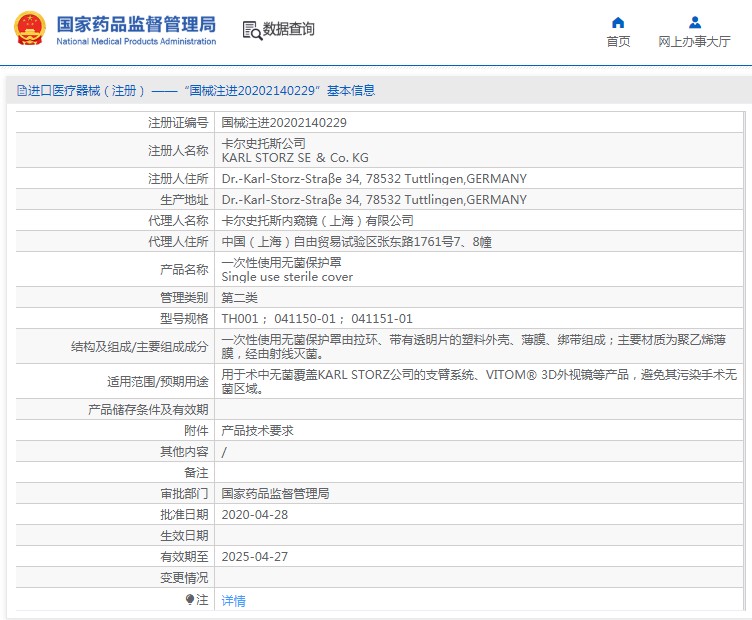Click the 首页 text link
This screenshot has width=752, height=620.
point(618,42)
